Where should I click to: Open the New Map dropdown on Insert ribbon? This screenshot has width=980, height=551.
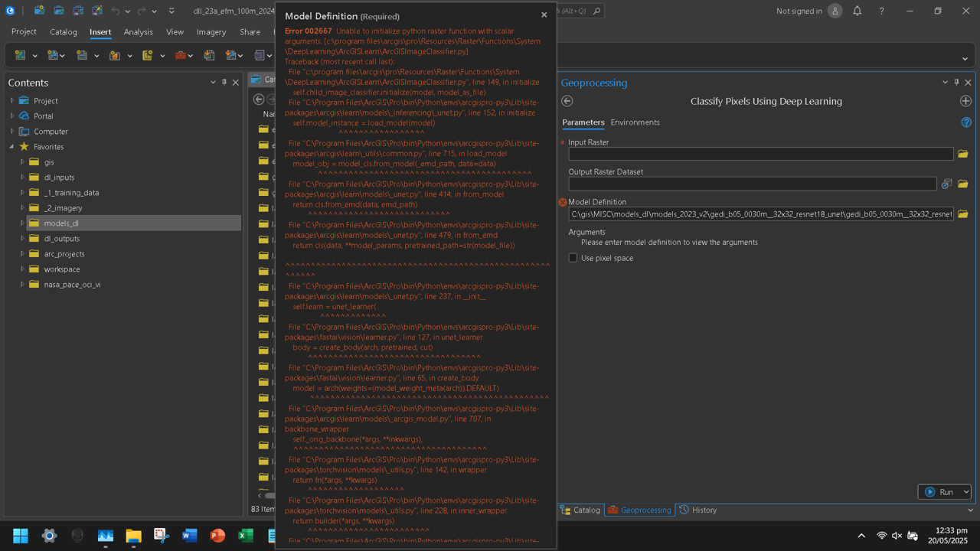34,55
